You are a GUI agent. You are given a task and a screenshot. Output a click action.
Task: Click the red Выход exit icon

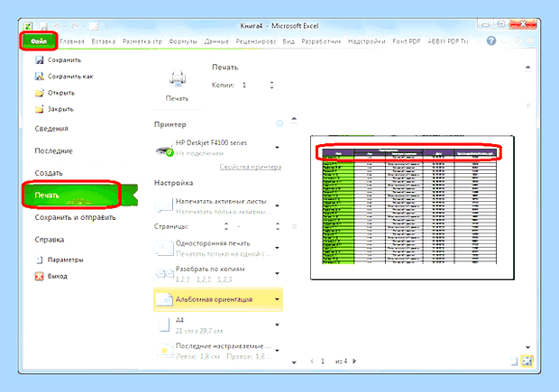pyautogui.click(x=39, y=276)
